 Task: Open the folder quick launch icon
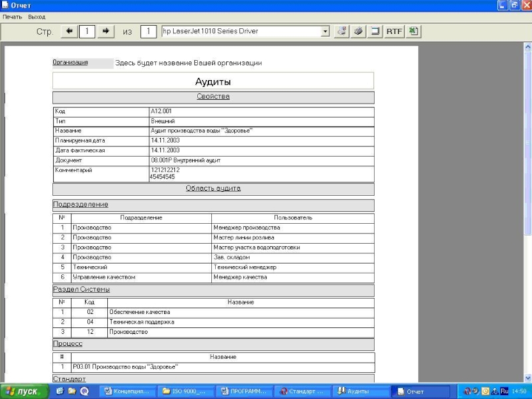[x=72, y=392]
